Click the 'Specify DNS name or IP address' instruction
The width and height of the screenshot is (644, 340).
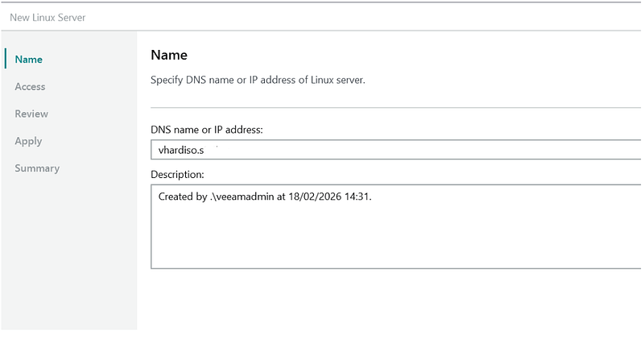(x=258, y=80)
